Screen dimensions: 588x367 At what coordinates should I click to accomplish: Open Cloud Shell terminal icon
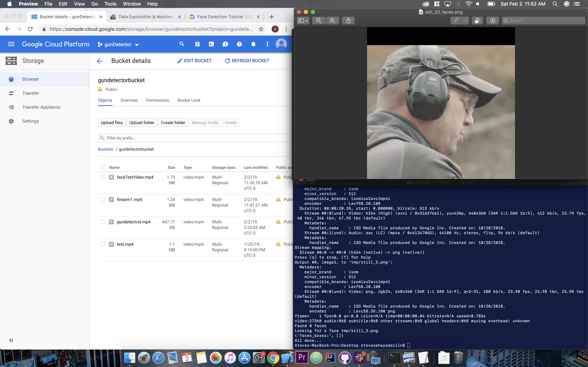coord(211,44)
